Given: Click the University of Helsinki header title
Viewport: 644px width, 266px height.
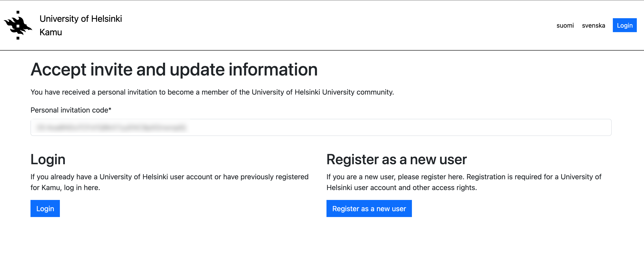Looking at the screenshot, I should click(80, 19).
